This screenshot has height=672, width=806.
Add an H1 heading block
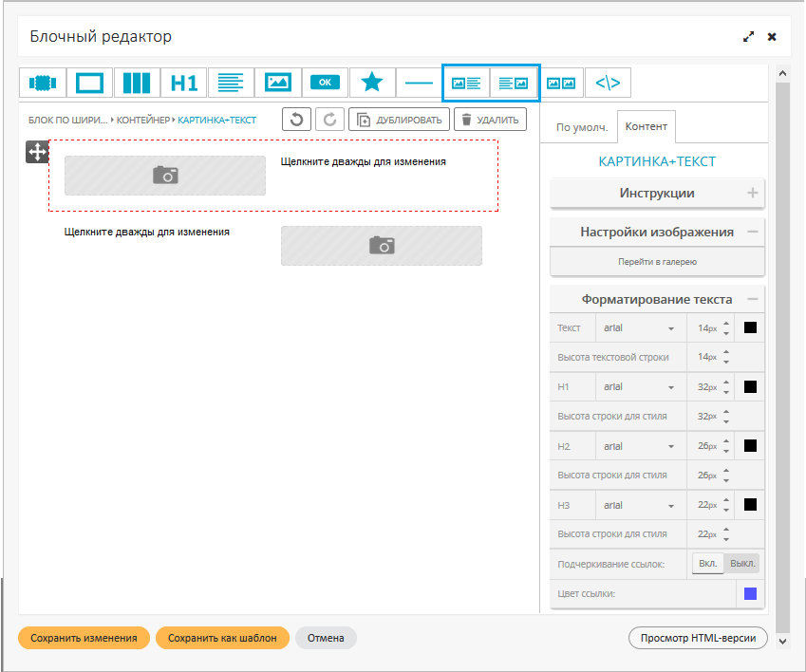[184, 83]
